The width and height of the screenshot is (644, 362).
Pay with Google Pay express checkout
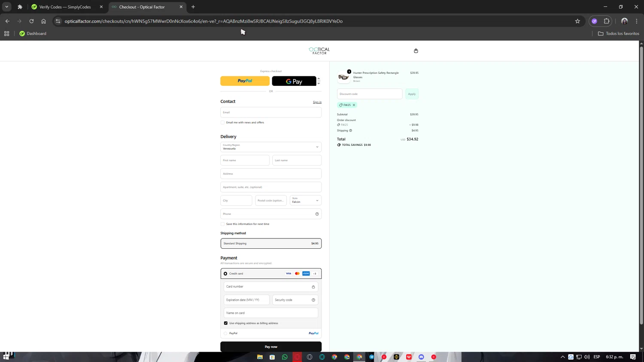pyautogui.click(x=294, y=81)
